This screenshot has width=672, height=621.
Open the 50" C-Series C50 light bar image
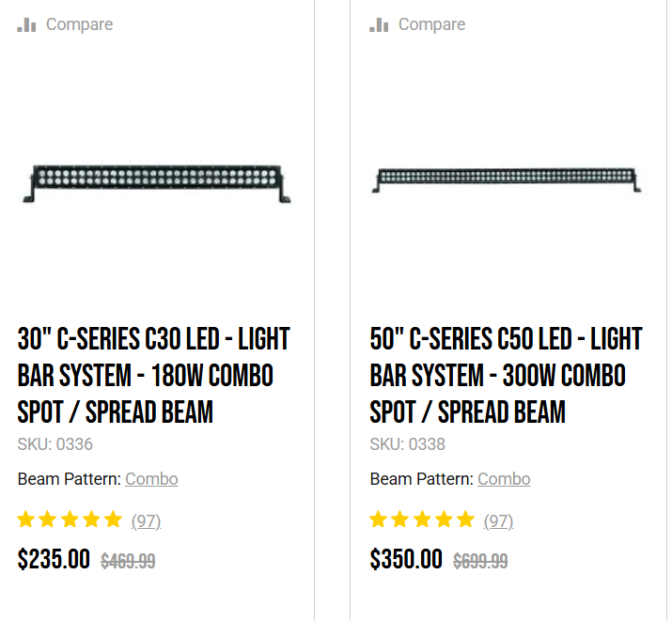tap(507, 180)
